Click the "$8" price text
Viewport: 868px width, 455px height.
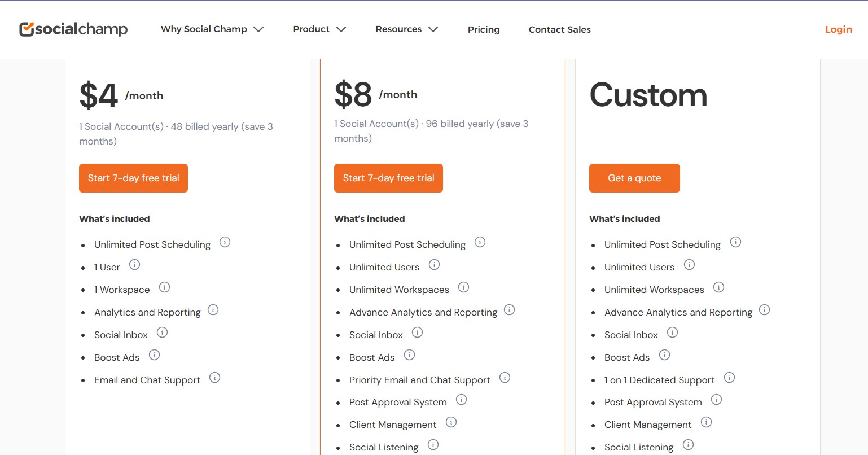(x=353, y=94)
